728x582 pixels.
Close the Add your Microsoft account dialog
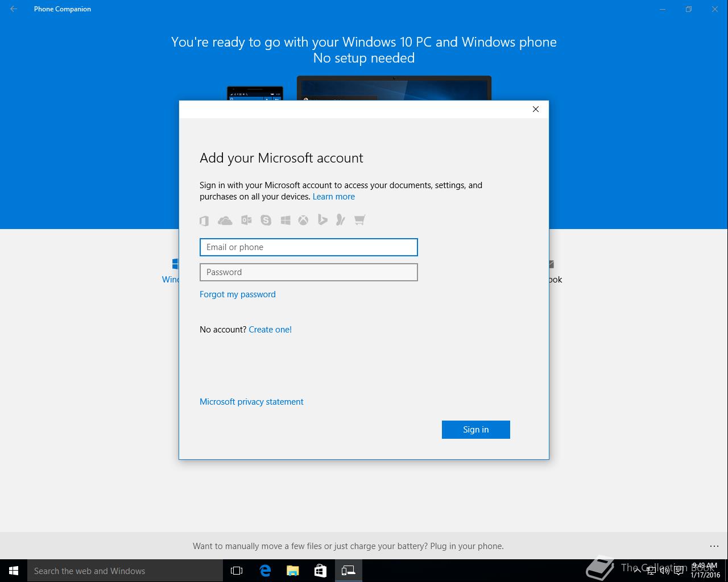pyautogui.click(x=535, y=109)
